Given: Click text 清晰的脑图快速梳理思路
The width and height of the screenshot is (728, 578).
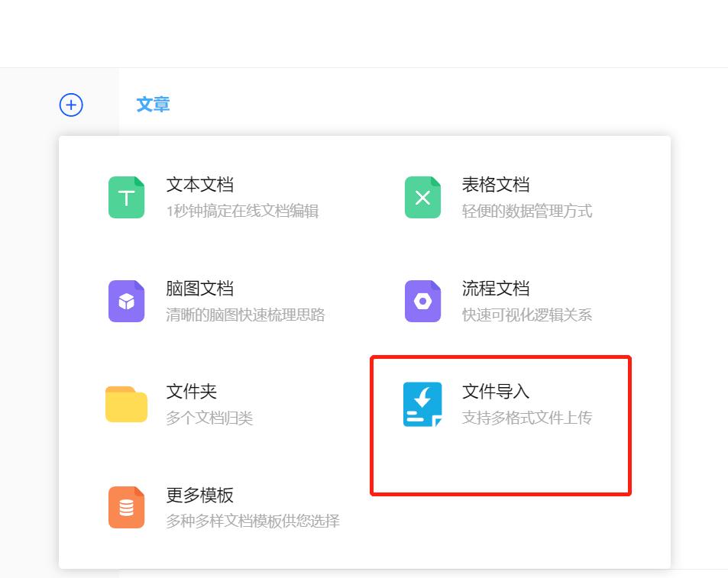Looking at the screenshot, I should [245, 315].
